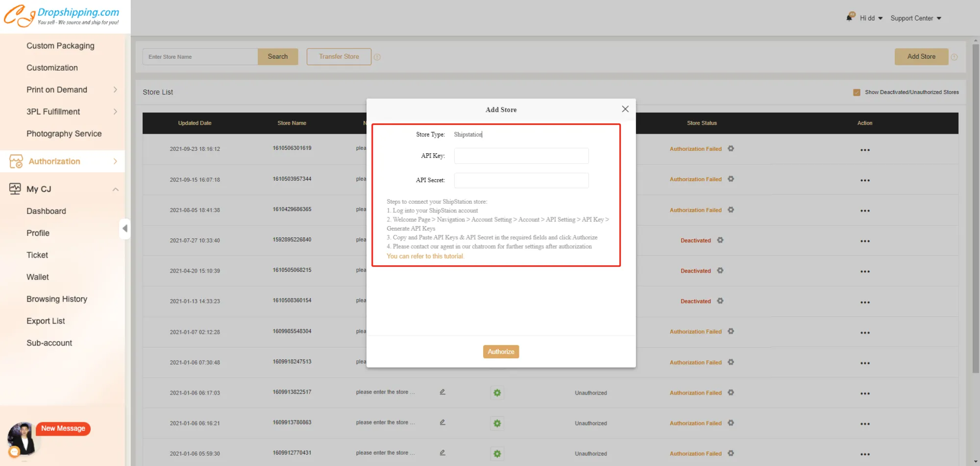Click the Authorize button
The height and width of the screenshot is (466, 980).
tap(501, 351)
